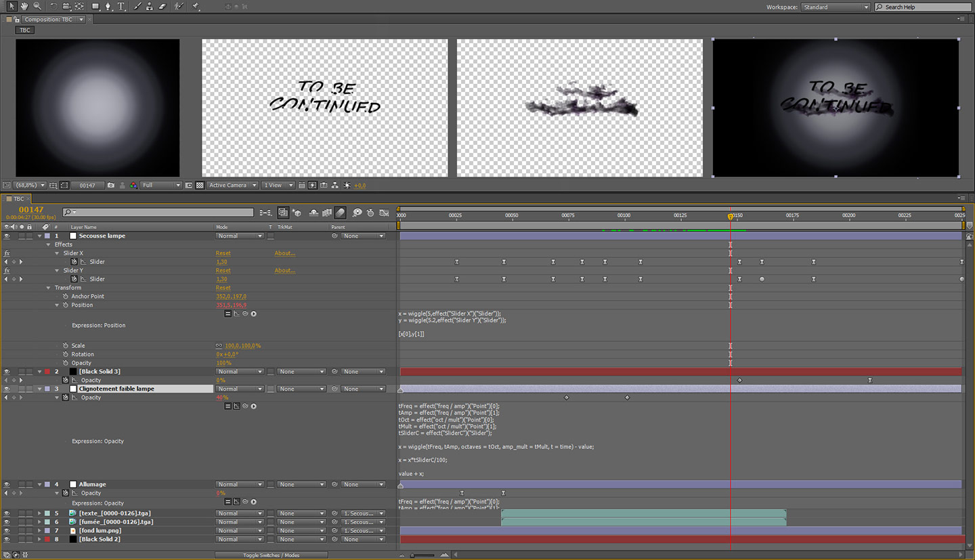
Task: Open the viewer magnification (68,8%) dropdown
Action: pos(30,185)
